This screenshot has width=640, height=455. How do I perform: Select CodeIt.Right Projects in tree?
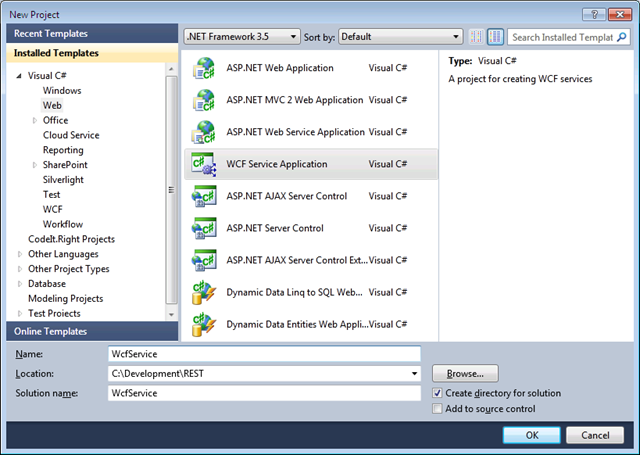(x=71, y=239)
